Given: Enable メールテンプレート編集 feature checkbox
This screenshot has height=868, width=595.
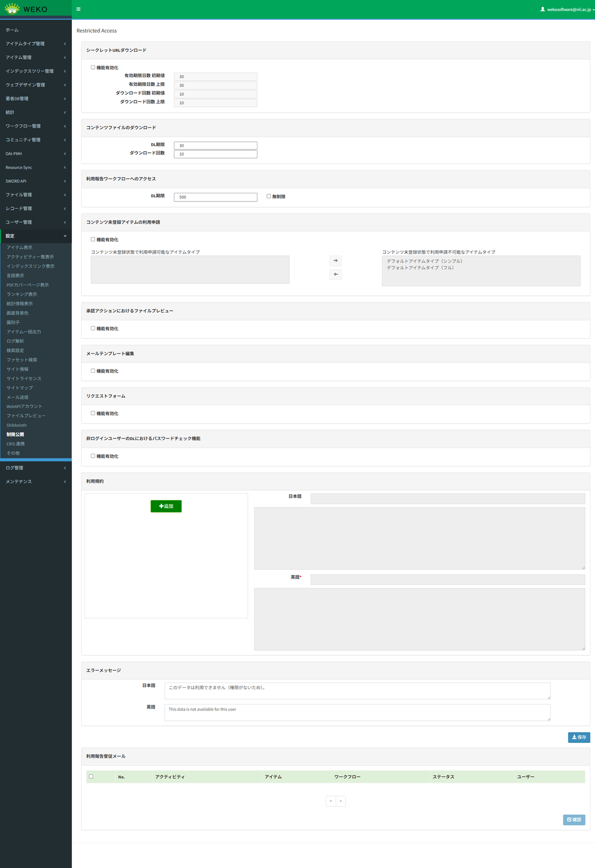Looking at the screenshot, I should click(x=93, y=371).
